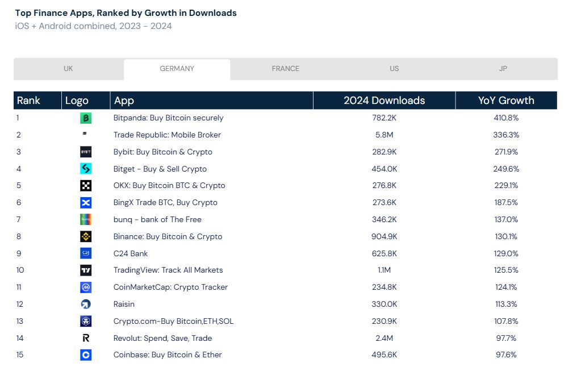Click the Trade Republic logo icon
This screenshot has width=581, height=392.
pos(85,134)
